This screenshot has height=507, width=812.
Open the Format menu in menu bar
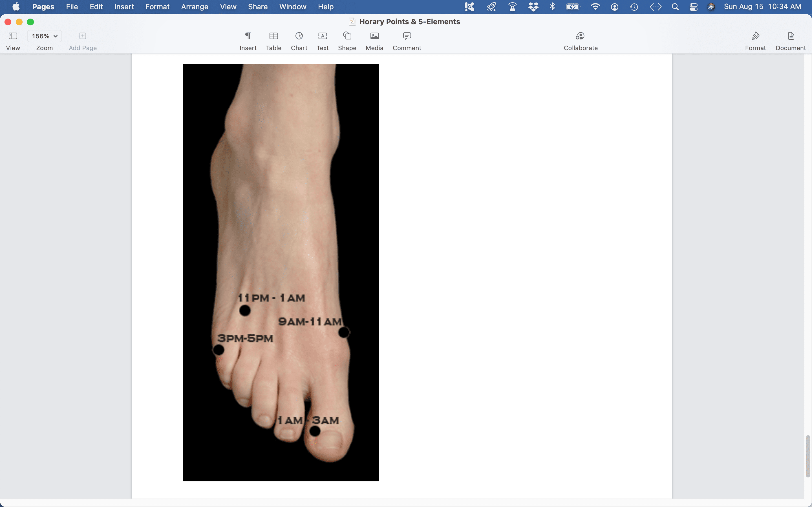(x=157, y=7)
